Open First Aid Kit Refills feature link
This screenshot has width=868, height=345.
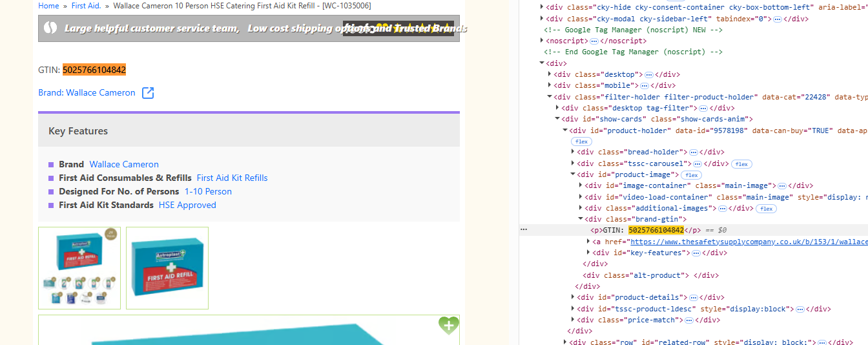point(232,178)
